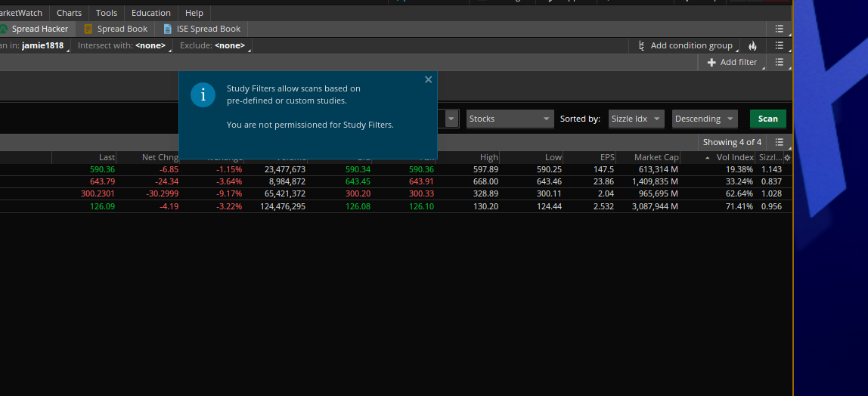Click Add condition group

tap(685, 46)
